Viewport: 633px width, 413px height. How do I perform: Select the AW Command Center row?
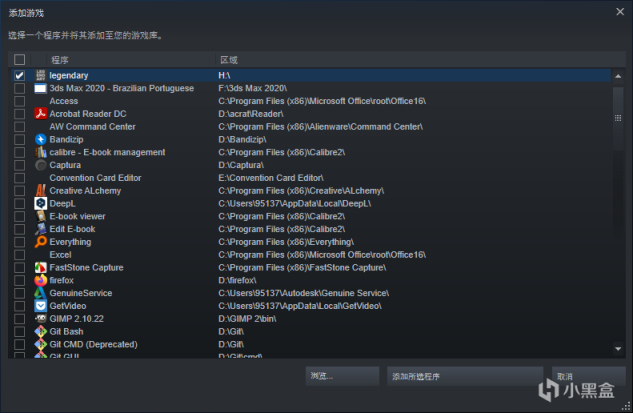tap(309, 127)
